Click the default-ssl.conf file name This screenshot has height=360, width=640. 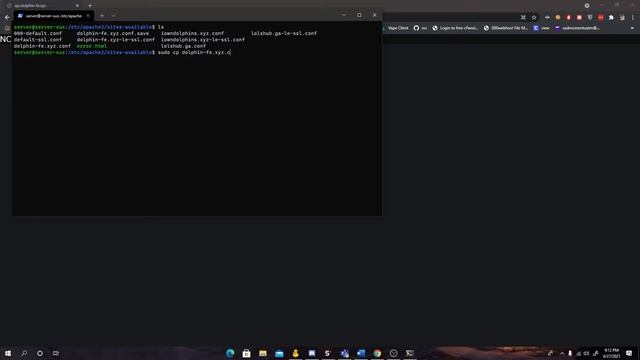[x=38, y=40]
